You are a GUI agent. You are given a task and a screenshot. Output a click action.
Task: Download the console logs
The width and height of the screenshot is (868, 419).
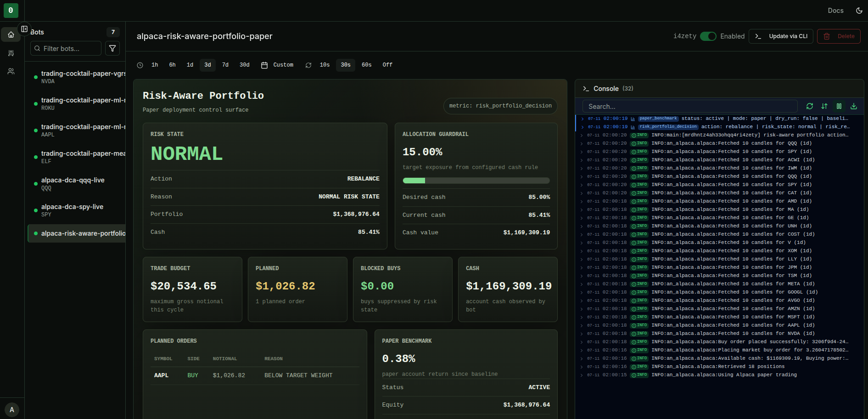pos(854,106)
